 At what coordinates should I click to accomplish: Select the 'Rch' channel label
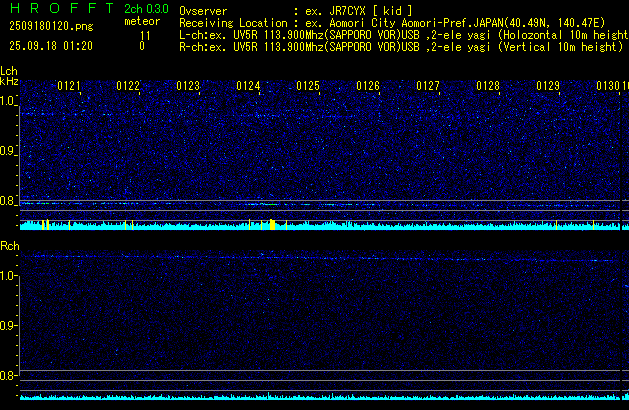(10, 246)
